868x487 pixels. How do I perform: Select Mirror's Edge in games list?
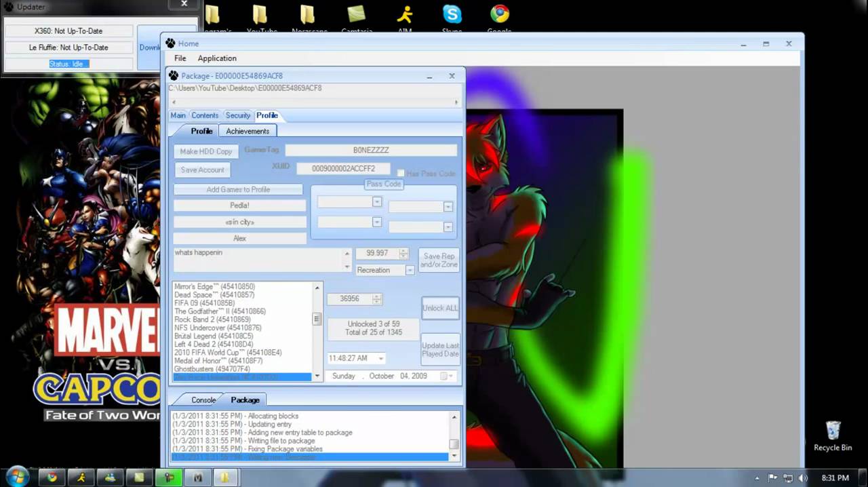tap(214, 287)
